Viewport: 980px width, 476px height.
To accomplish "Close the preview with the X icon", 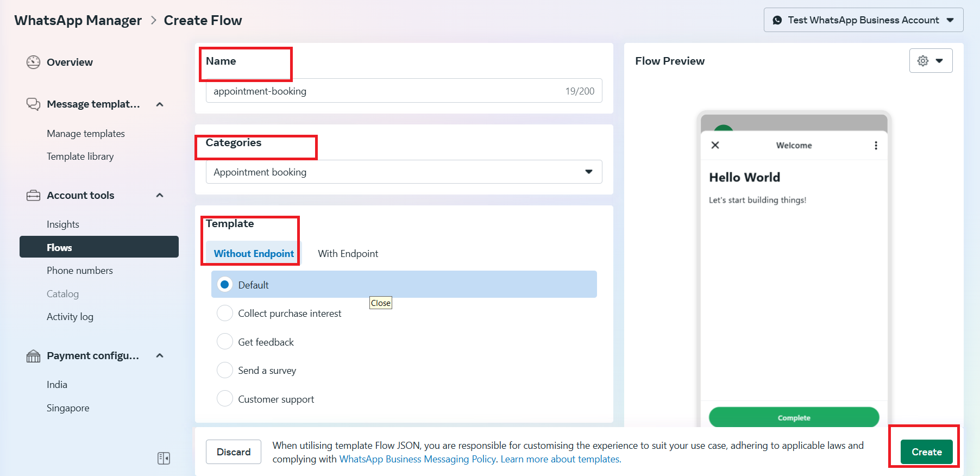I will pos(715,145).
